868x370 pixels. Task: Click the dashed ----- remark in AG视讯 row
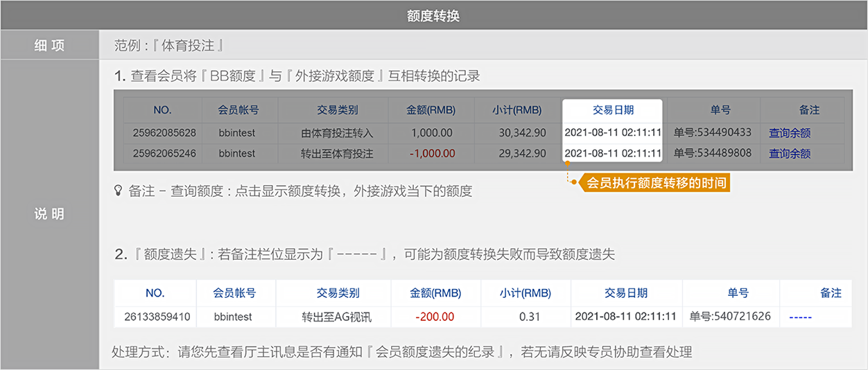(801, 317)
